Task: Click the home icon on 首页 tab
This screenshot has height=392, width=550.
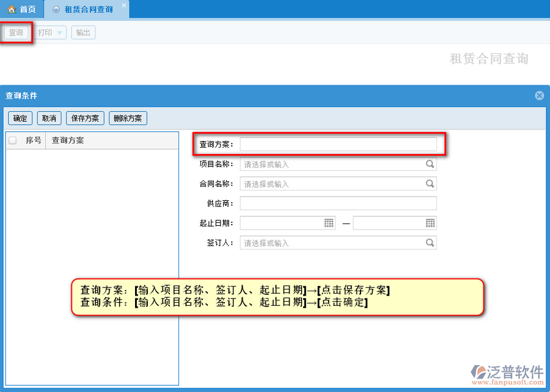Action: click(12, 9)
